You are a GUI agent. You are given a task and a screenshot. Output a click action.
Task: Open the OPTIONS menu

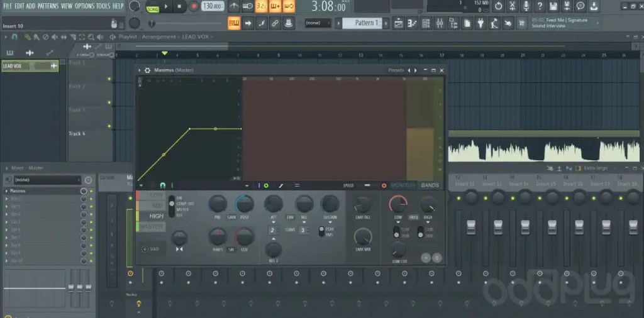(84, 6)
